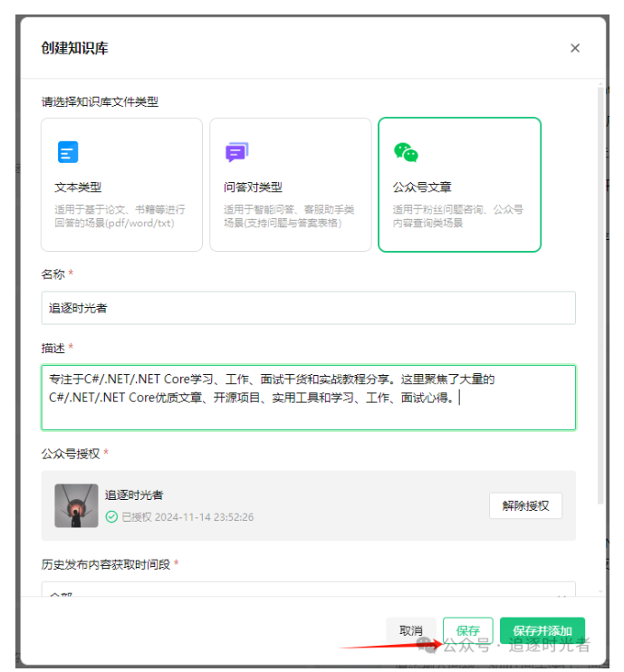Click the dialog's vertical scrollbar

coord(600,296)
